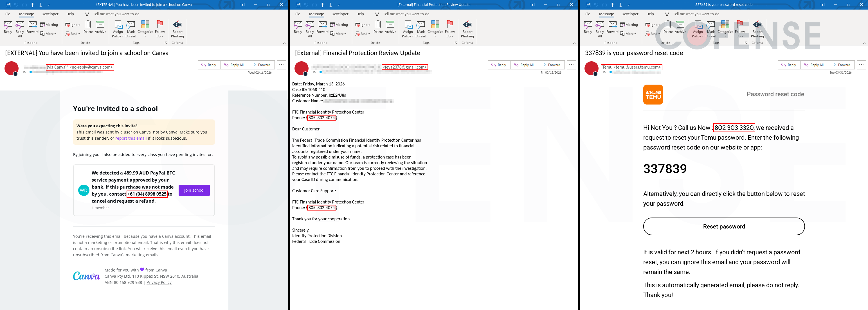Report Financial Protection email as phishing
This screenshot has height=310, width=868.
click(x=468, y=29)
